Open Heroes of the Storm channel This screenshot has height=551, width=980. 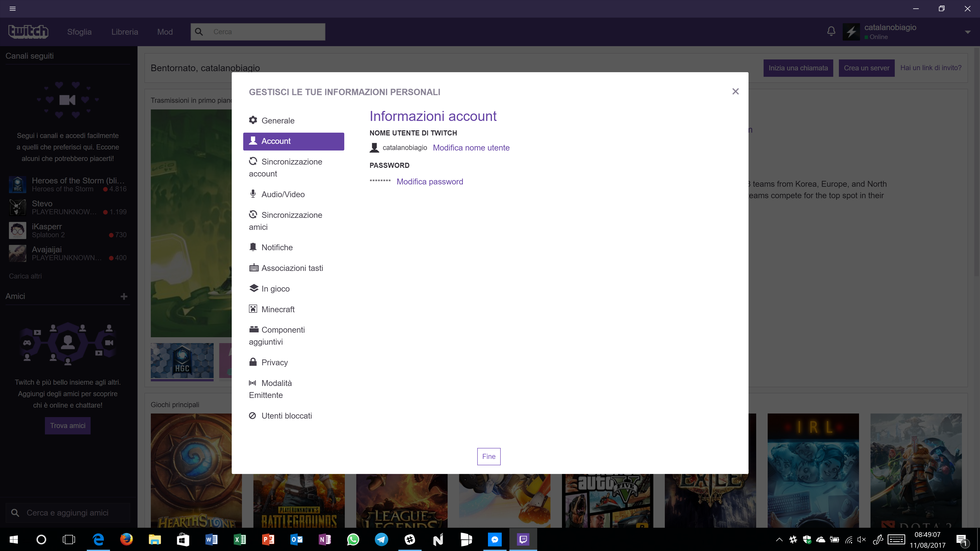pyautogui.click(x=68, y=184)
